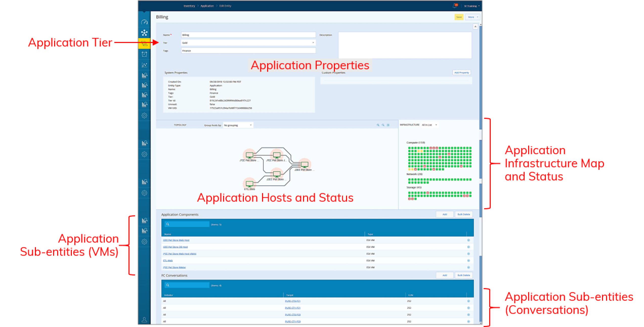Click Bulk Delete in FC Conversations section

[x=464, y=275]
